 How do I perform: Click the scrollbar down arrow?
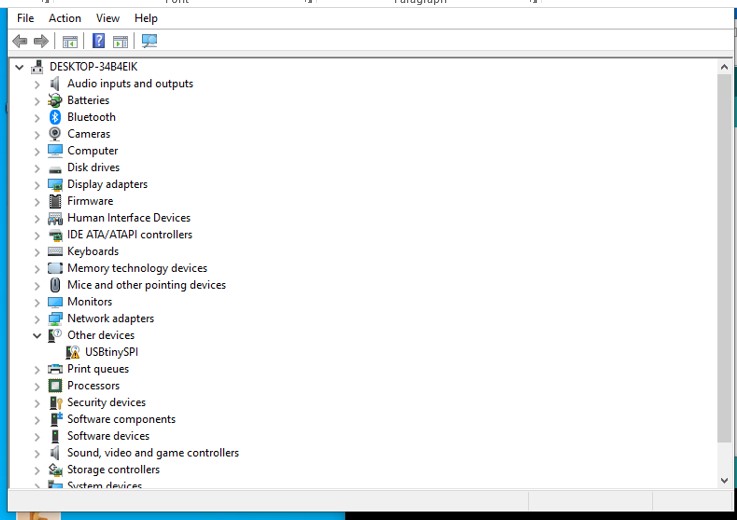[x=724, y=481]
